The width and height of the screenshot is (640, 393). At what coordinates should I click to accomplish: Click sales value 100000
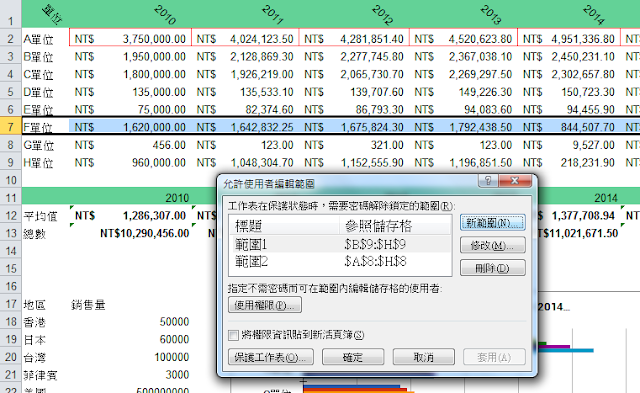[172, 357]
